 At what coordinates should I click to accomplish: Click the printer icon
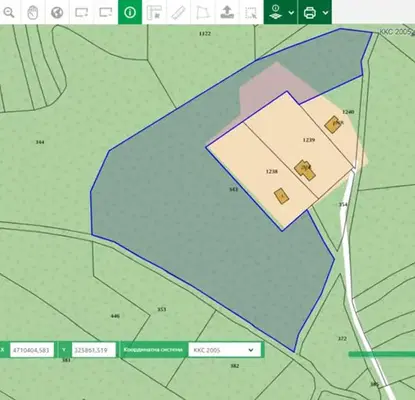click(310, 13)
